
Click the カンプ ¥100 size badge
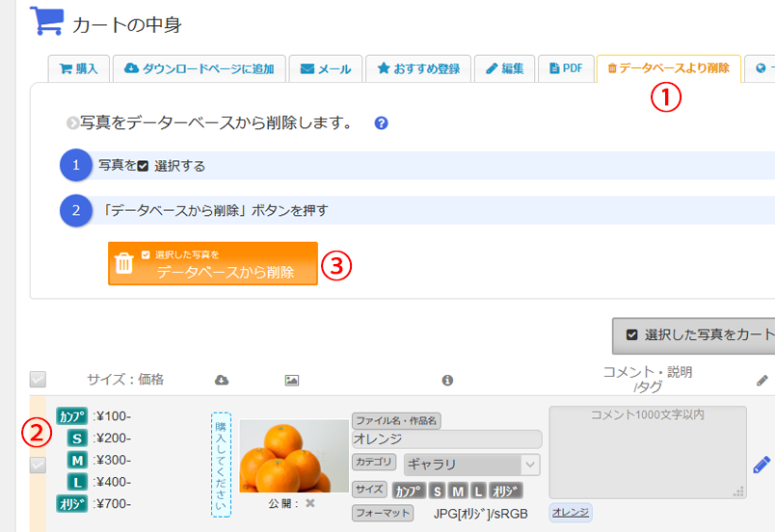click(72, 416)
